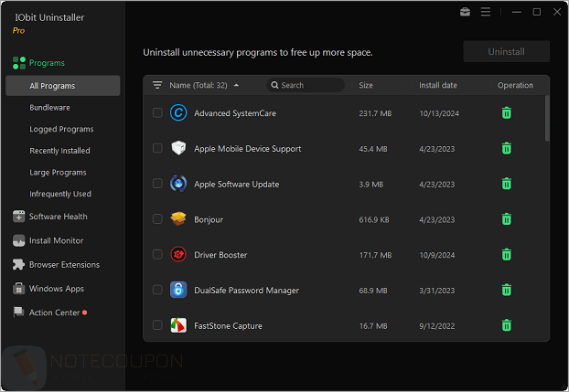Select the Bonjour name text
Image resolution: width=569 pixels, height=392 pixels.
209,219
